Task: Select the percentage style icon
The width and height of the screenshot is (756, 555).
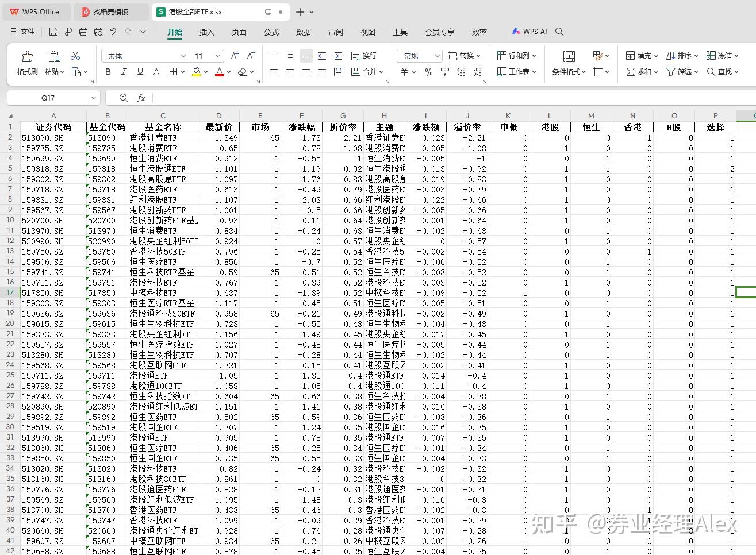Action: [x=429, y=72]
